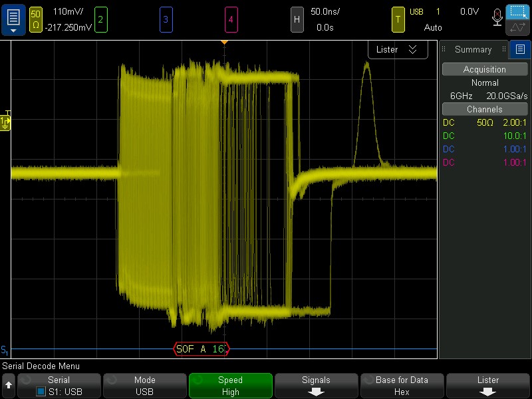Open the Summary panel header
Screen dimensions: 532x399
pos(473,49)
